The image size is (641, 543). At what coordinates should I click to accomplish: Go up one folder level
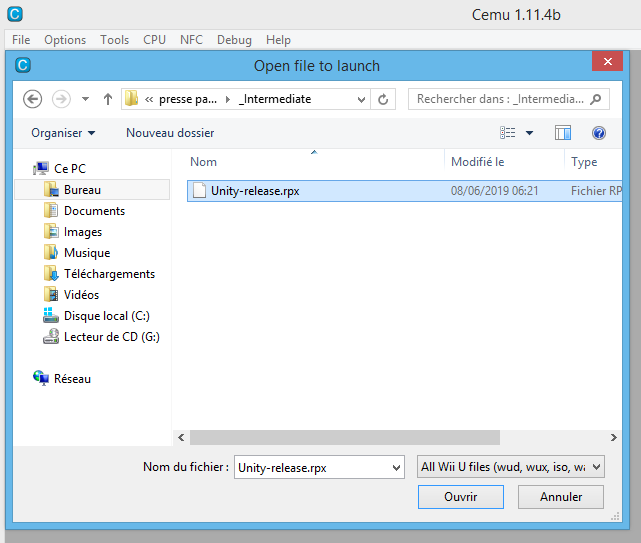pos(108,99)
